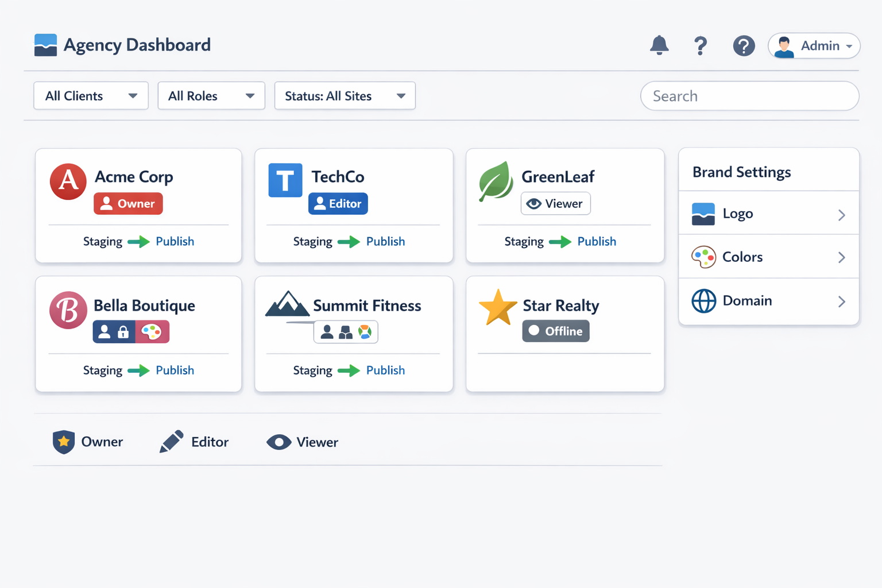The image size is (882, 588).
Task: Toggle the Viewer eye on GreenLeaf
Action: [x=535, y=203]
